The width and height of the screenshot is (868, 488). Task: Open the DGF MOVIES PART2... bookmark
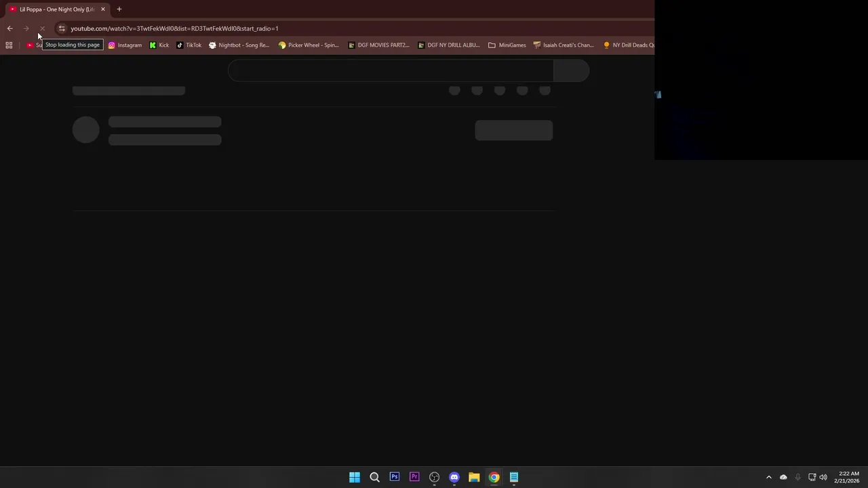378,45
